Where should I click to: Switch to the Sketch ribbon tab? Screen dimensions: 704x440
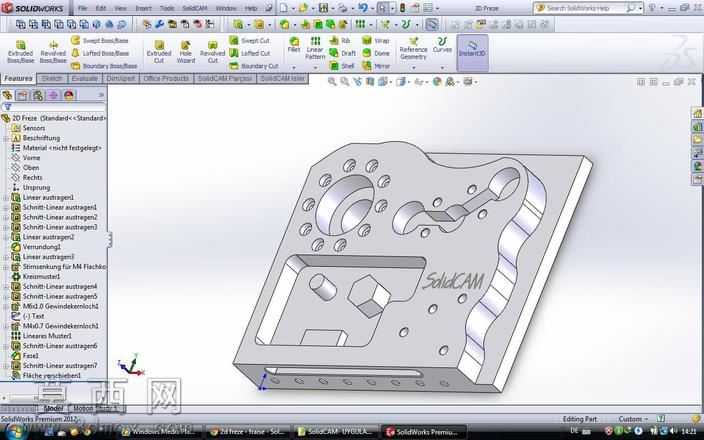(x=52, y=79)
